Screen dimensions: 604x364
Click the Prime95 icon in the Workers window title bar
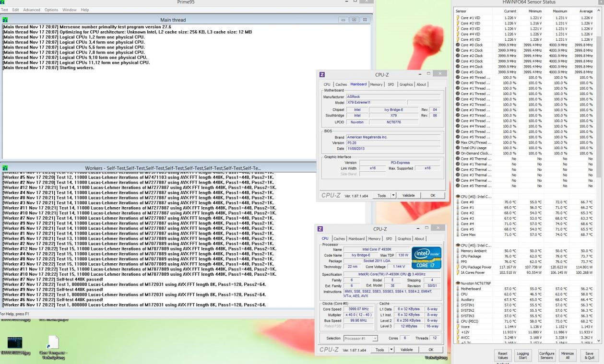point(5,168)
